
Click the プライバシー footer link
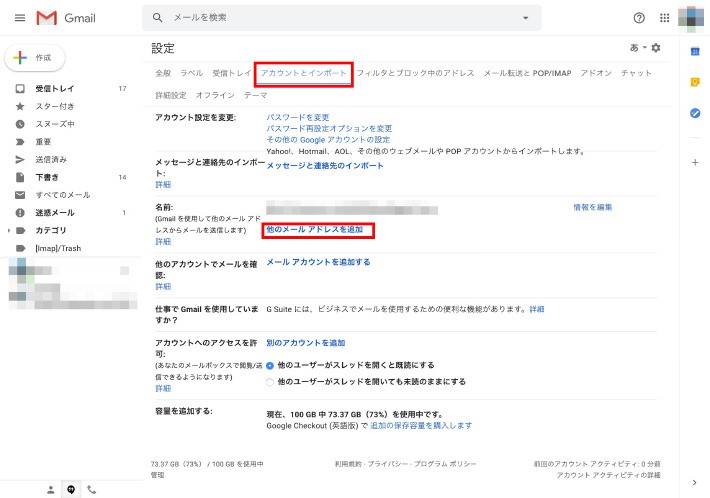click(x=387, y=464)
